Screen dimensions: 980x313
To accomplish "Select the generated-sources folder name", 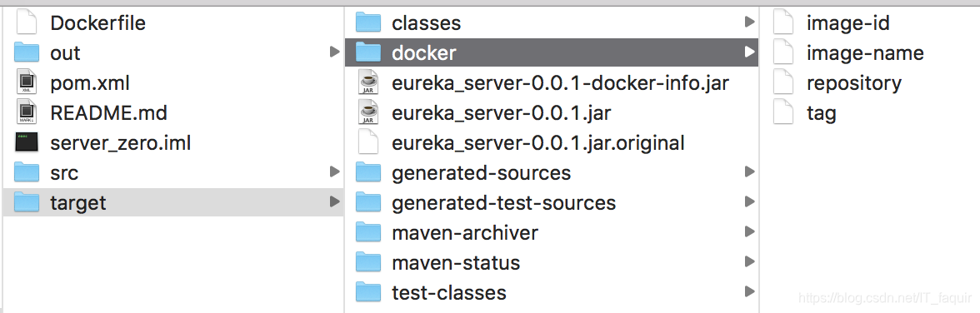I will (482, 173).
